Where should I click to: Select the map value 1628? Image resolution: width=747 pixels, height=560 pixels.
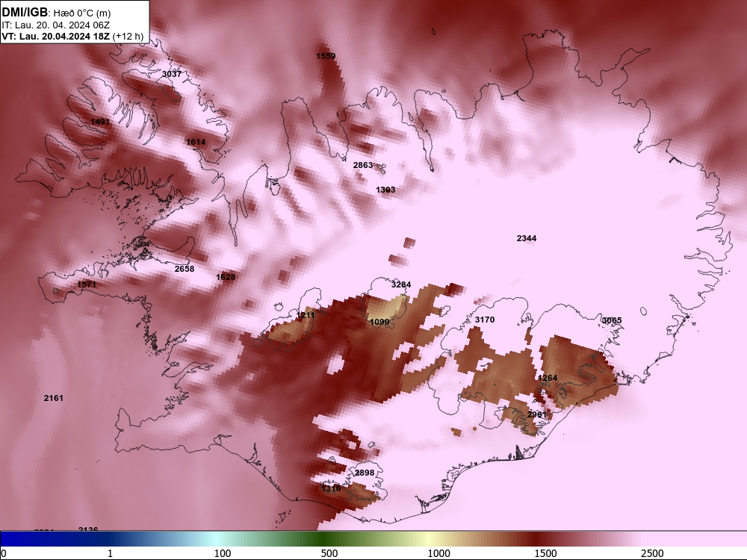(x=226, y=277)
